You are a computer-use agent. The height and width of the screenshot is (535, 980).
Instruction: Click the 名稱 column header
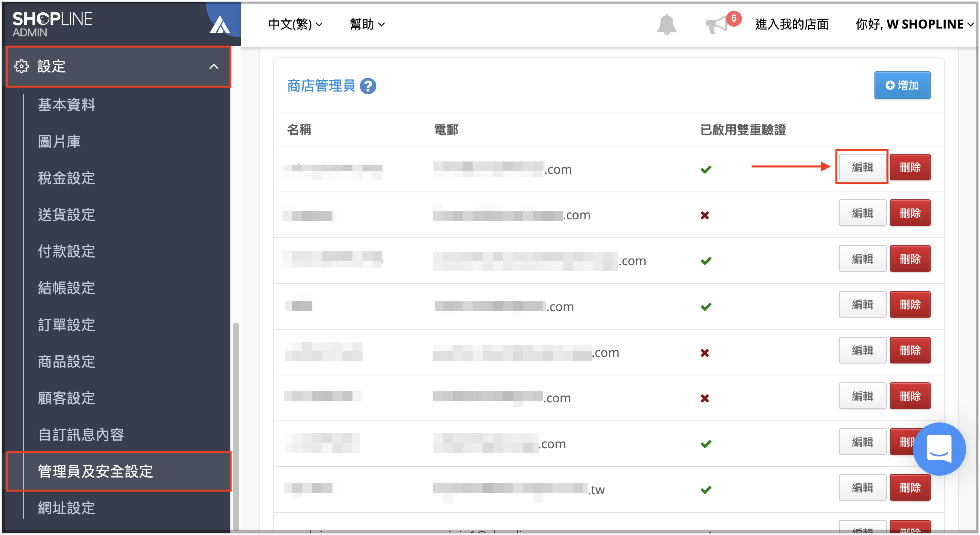click(x=299, y=130)
